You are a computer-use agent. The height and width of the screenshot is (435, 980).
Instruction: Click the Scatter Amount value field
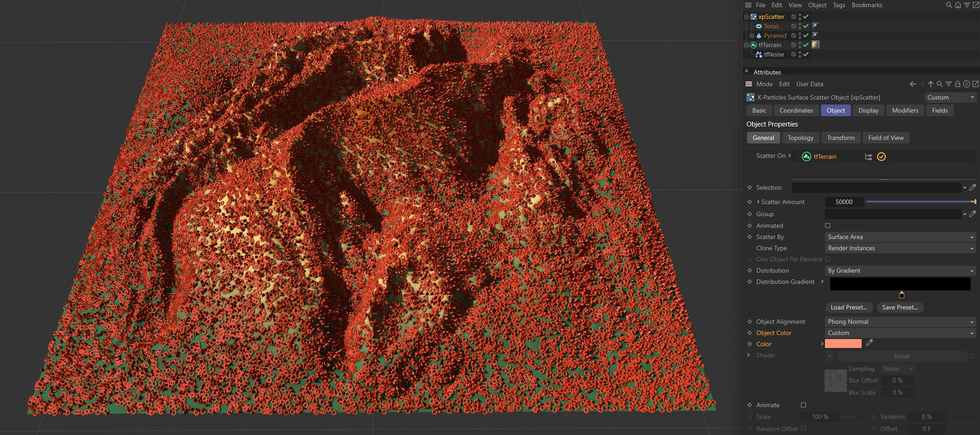[x=844, y=202]
